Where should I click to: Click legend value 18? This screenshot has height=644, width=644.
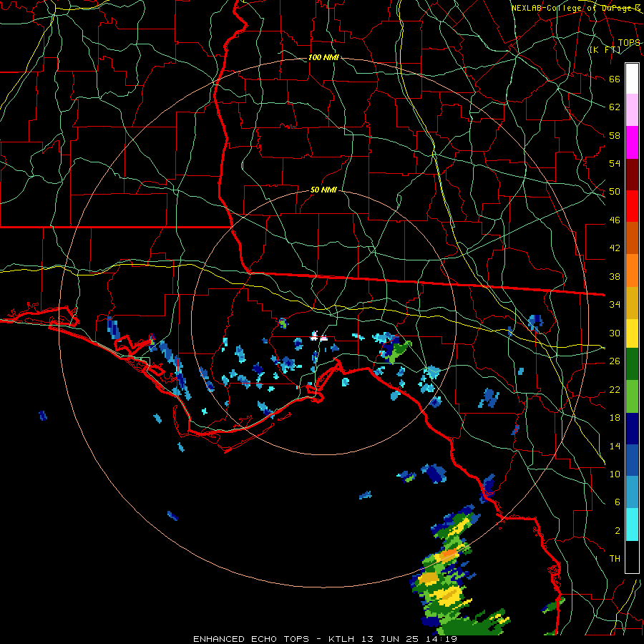(x=615, y=418)
